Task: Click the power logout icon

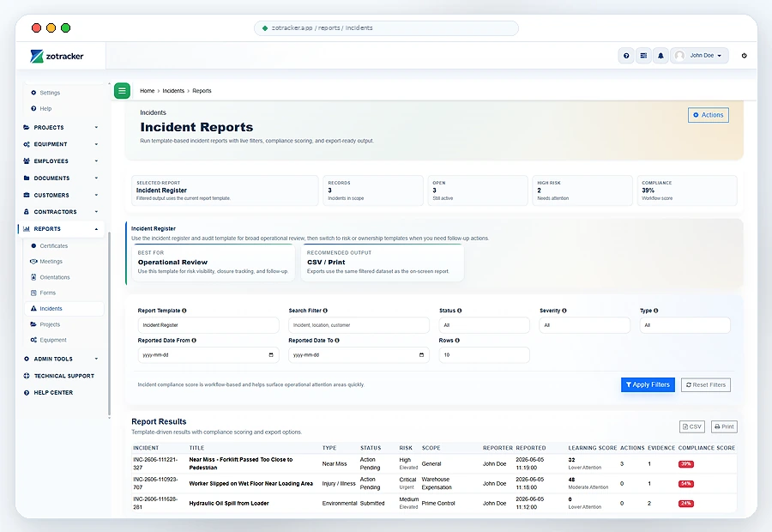Action: 744,56
